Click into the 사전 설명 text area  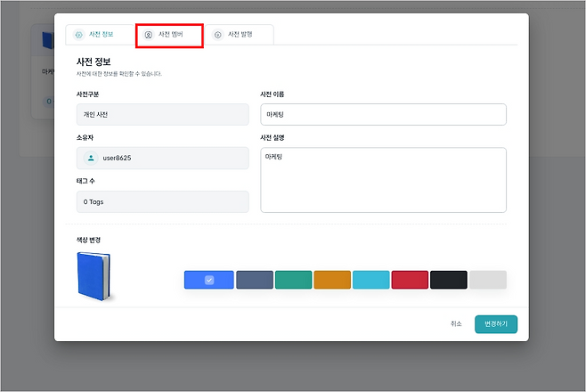pyautogui.click(x=383, y=179)
